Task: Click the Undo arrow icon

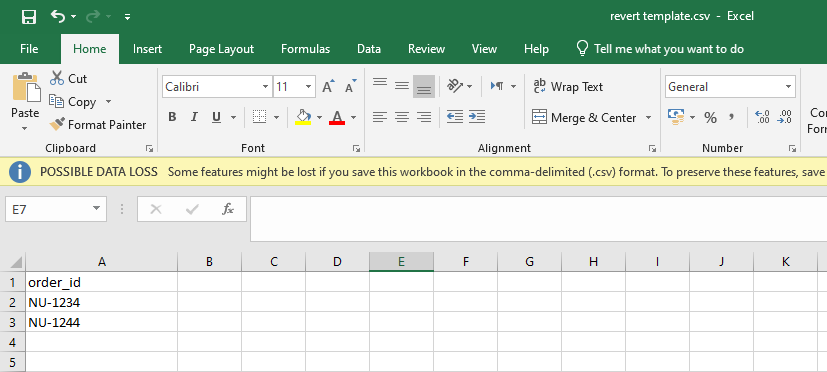Action: pos(57,16)
